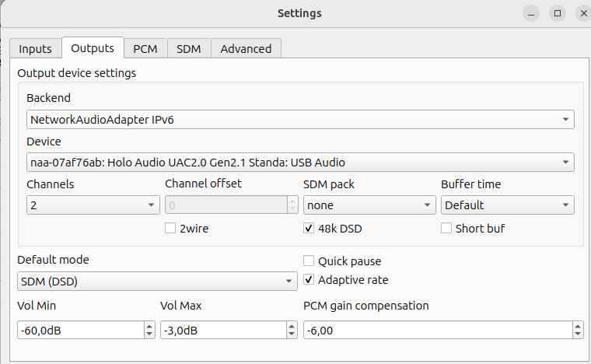Open the Device selection dropdown
Viewport: 591px width, 364px height.
300,163
